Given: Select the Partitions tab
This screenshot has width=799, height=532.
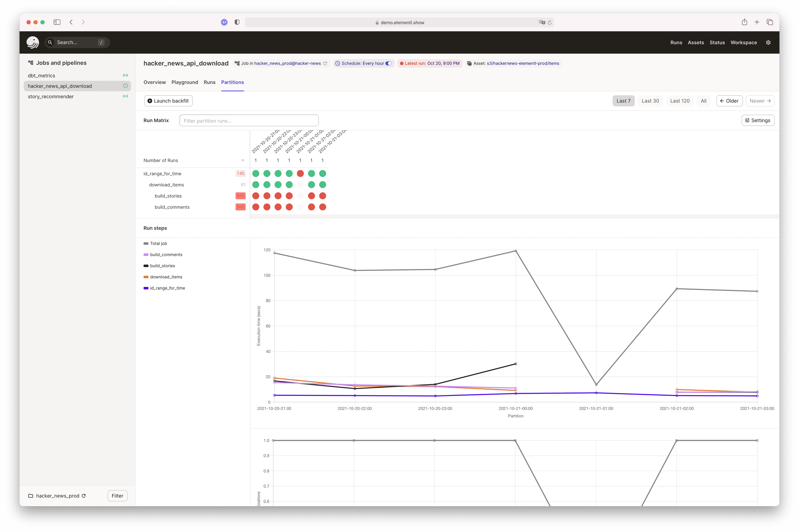Looking at the screenshot, I should tap(232, 82).
